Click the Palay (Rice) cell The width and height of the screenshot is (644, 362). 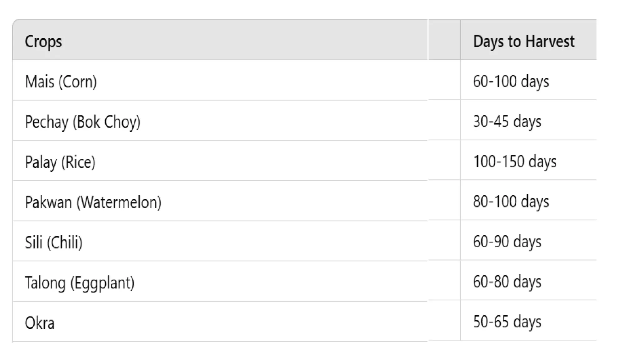tap(60, 162)
